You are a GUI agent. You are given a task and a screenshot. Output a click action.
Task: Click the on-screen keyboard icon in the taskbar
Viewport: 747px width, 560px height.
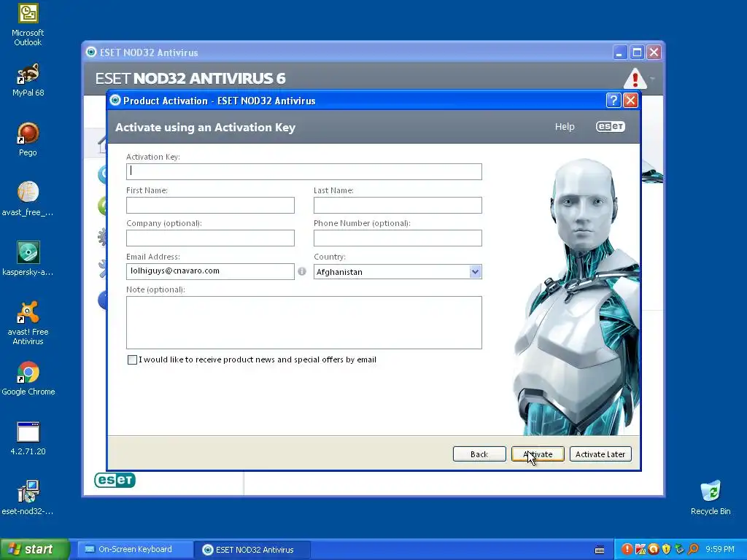600,550
